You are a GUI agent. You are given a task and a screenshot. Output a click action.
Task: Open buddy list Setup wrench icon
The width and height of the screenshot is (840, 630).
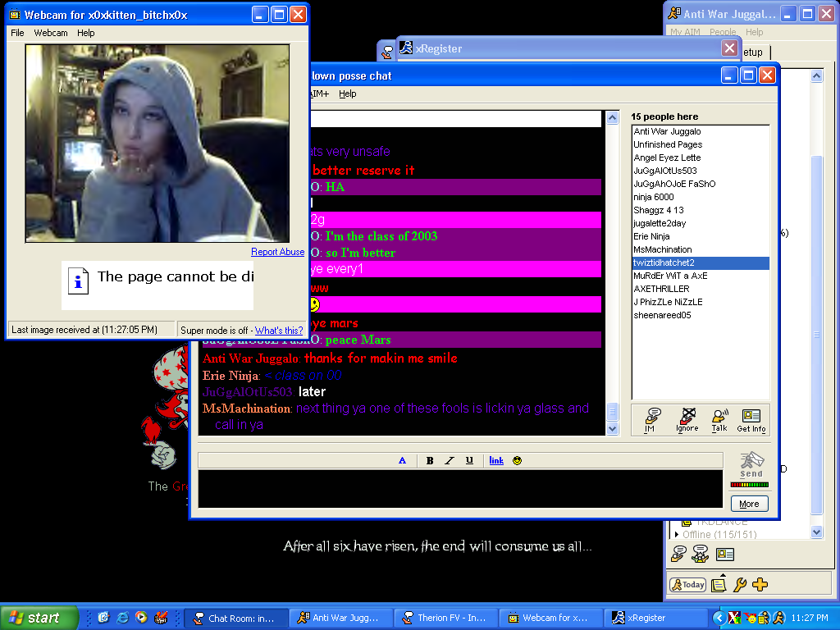[x=739, y=585]
